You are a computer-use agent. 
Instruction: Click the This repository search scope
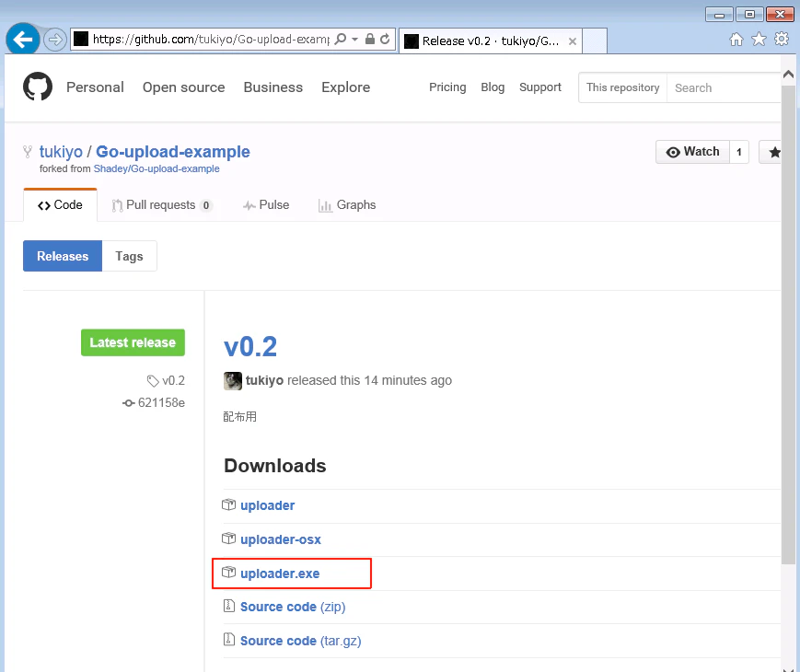point(622,87)
